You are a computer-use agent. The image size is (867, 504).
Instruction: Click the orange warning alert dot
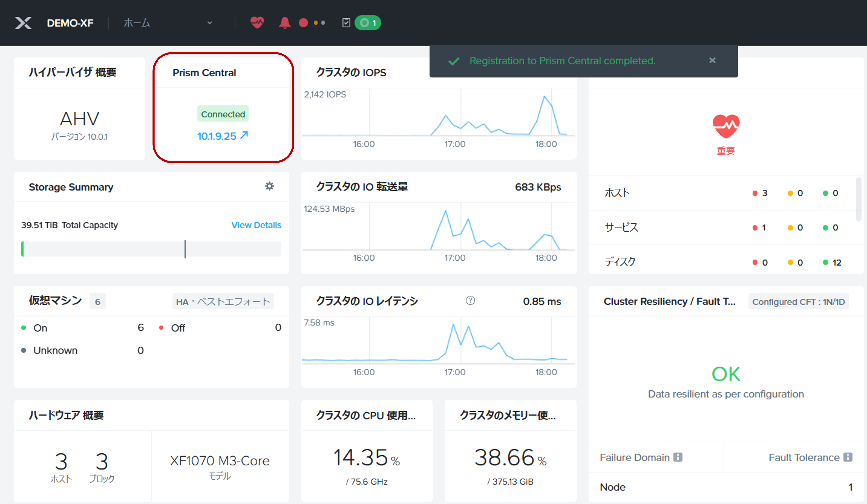tap(315, 23)
